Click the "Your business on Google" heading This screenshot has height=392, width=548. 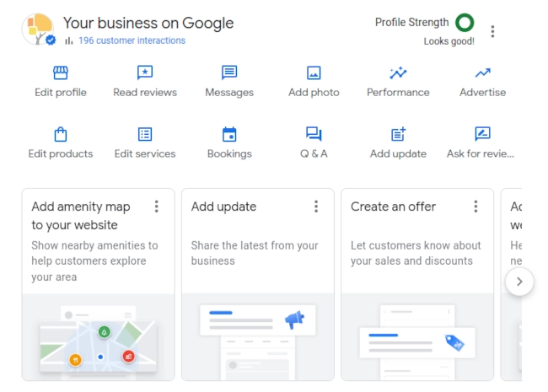coord(148,23)
